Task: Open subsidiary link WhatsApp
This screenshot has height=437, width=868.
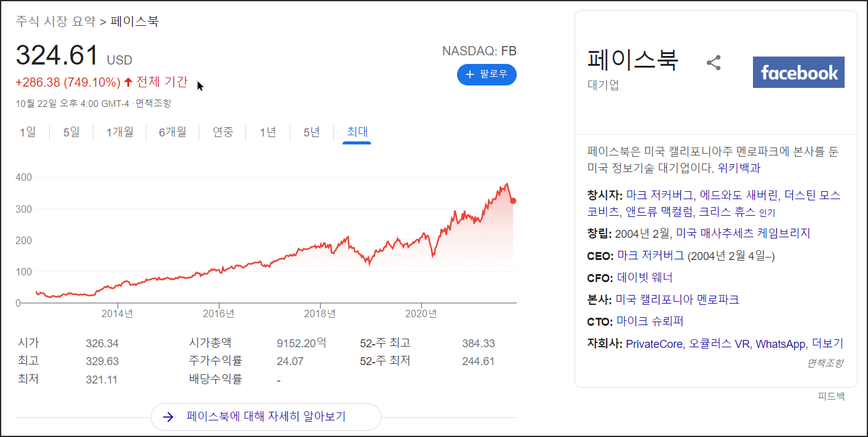Action: [781, 344]
